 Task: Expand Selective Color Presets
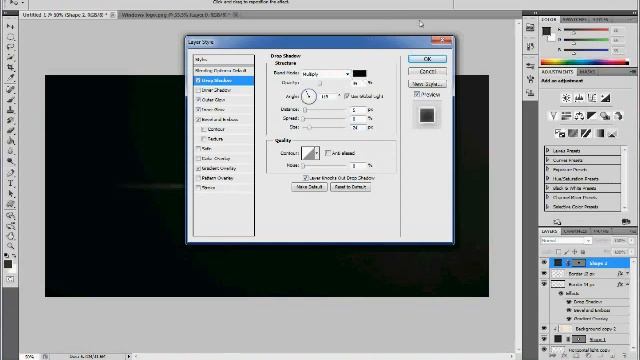(548, 207)
